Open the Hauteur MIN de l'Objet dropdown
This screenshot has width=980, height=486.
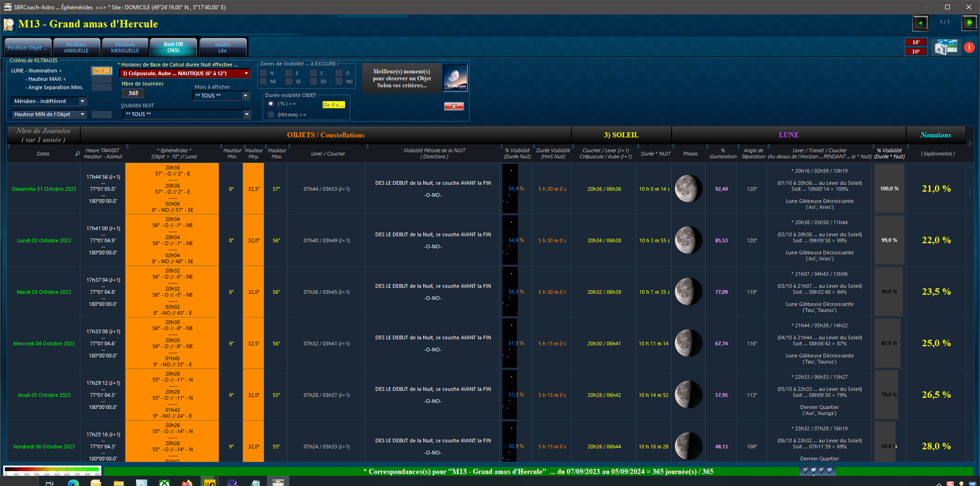pyautogui.click(x=49, y=114)
